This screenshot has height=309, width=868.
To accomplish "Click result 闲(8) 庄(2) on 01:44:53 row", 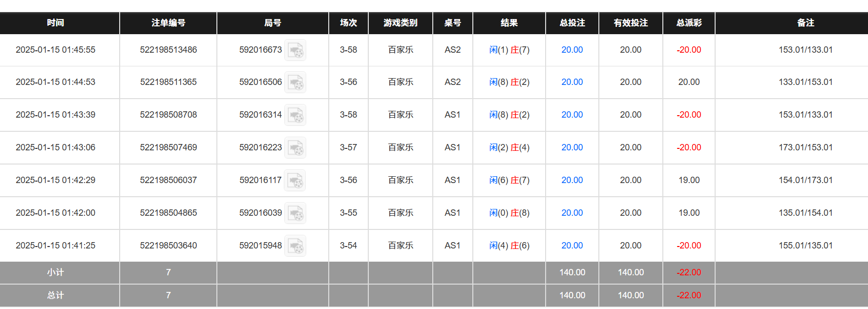I will point(509,82).
